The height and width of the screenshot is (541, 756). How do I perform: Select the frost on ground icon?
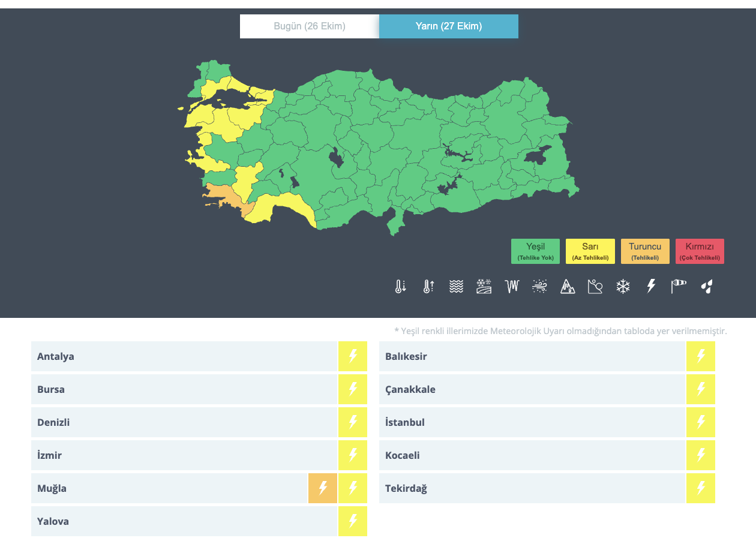[x=484, y=287]
